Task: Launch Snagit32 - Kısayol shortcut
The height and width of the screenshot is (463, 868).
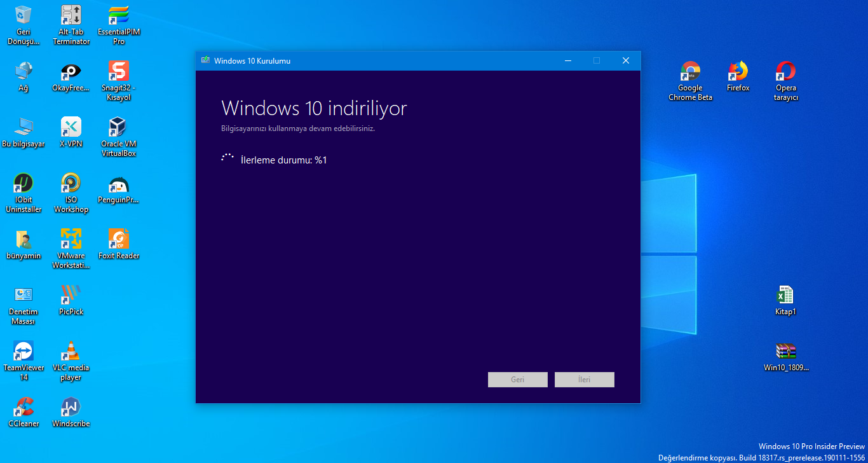Action: [119, 80]
